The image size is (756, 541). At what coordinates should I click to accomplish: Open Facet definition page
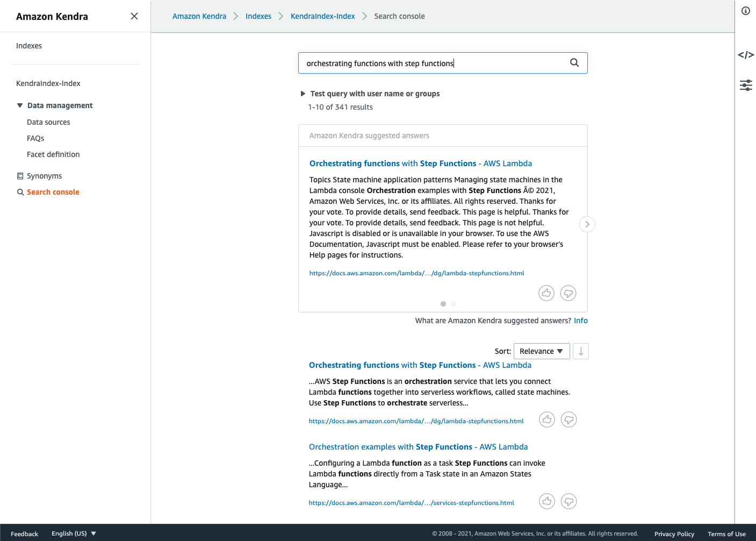click(x=53, y=154)
